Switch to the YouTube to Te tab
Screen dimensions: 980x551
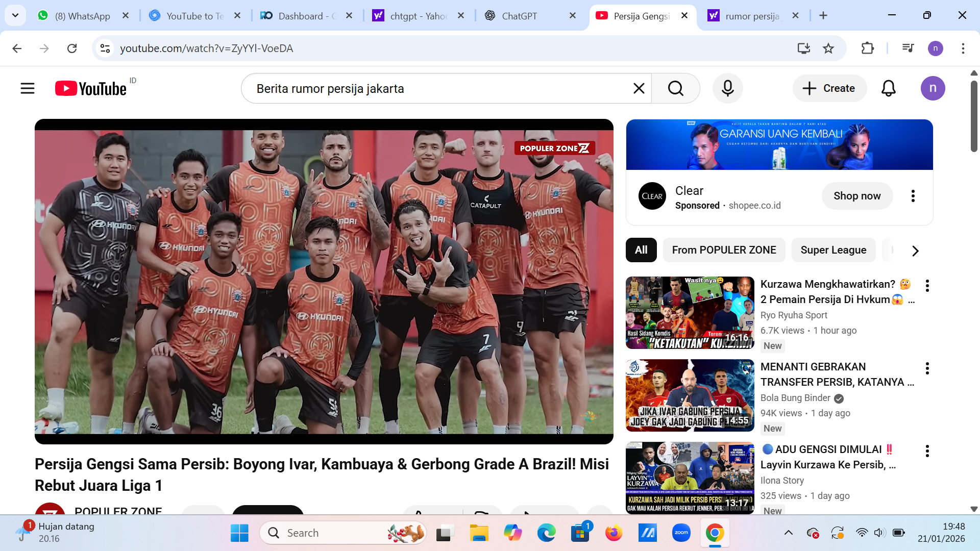coord(195,16)
